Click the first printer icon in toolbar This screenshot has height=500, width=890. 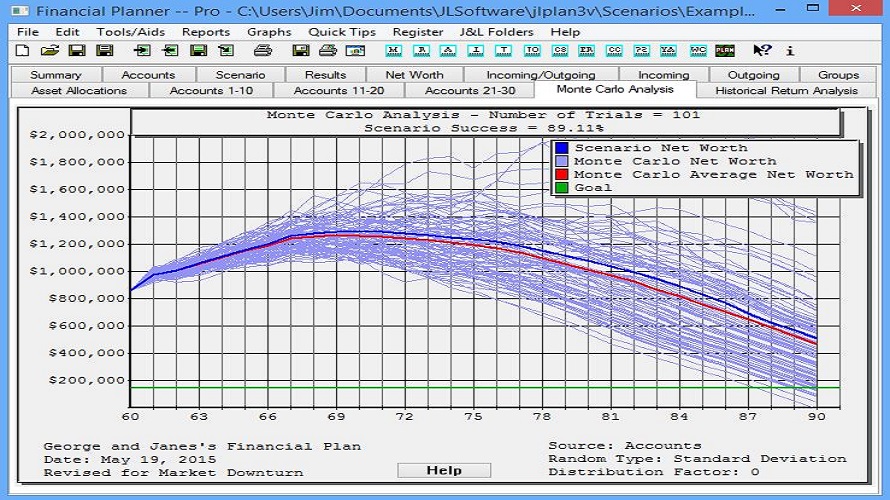pyautogui.click(x=263, y=51)
